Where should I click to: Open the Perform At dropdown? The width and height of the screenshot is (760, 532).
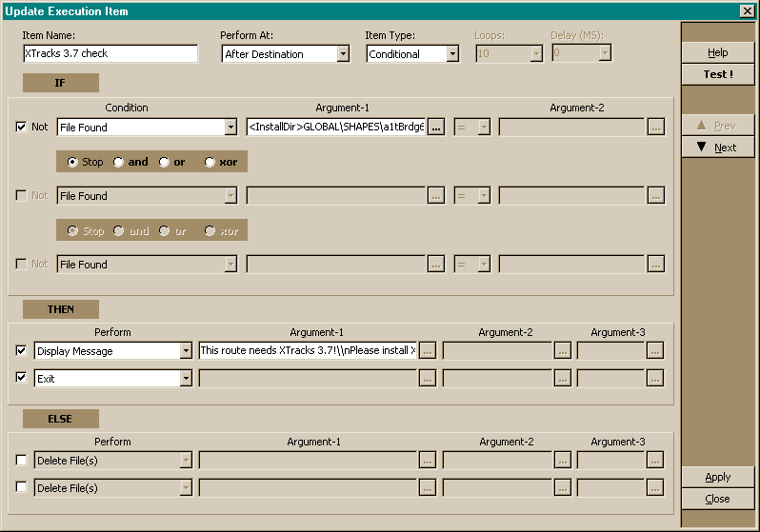(x=343, y=54)
